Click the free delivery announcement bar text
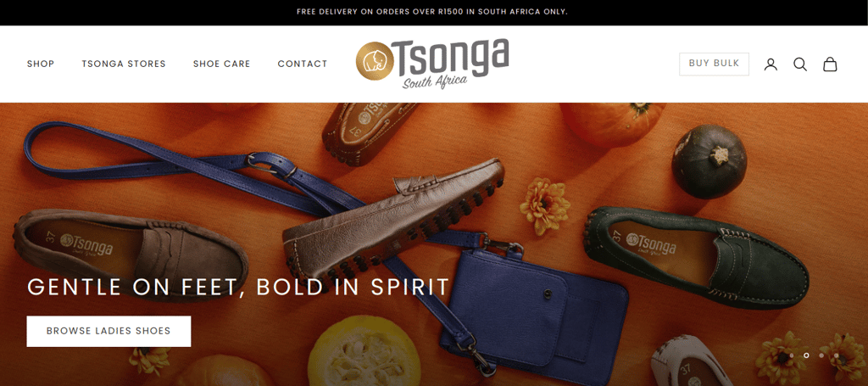Screen dimensions: 868x386 [x=432, y=12]
